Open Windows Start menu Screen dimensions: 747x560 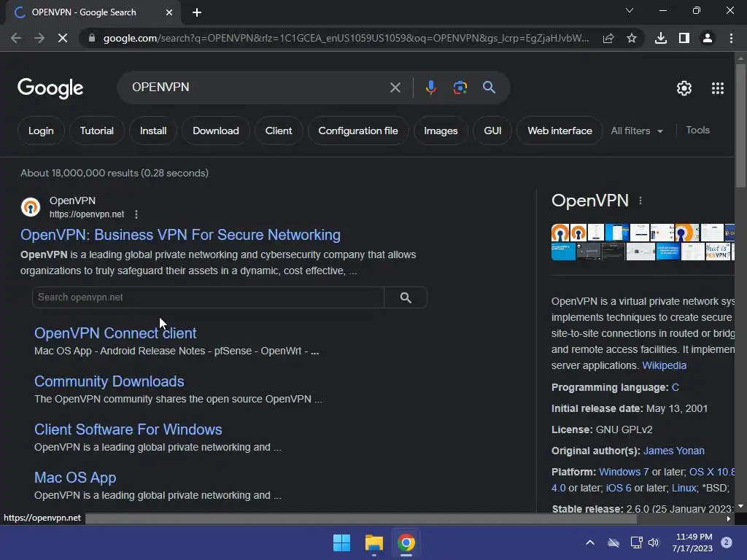pos(341,542)
